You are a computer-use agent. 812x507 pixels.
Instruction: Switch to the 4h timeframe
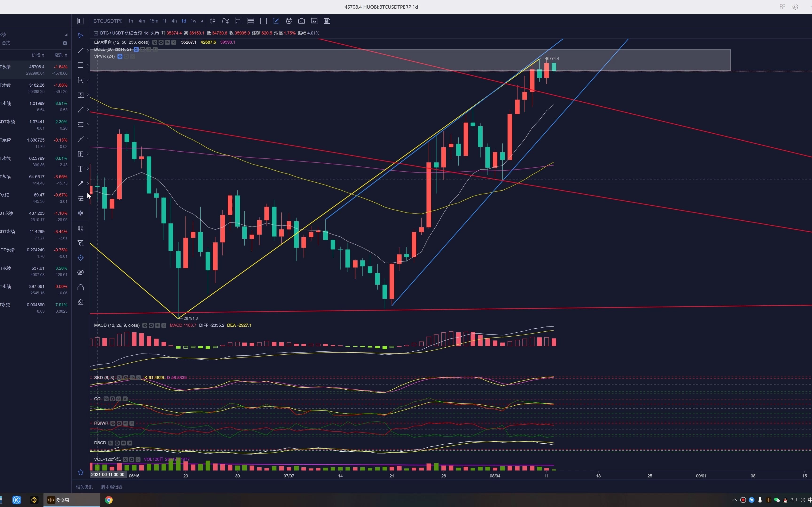[x=174, y=21]
